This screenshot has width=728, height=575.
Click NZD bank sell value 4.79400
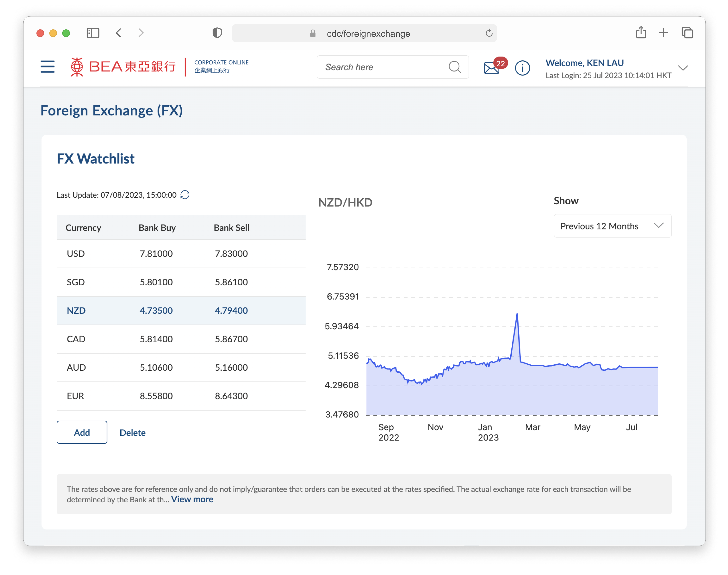(x=231, y=310)
